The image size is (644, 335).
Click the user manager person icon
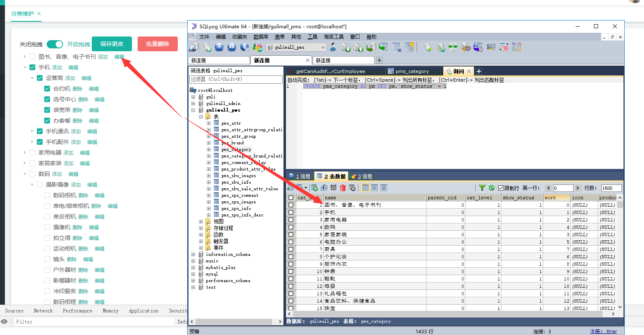(x=333, y=47)
